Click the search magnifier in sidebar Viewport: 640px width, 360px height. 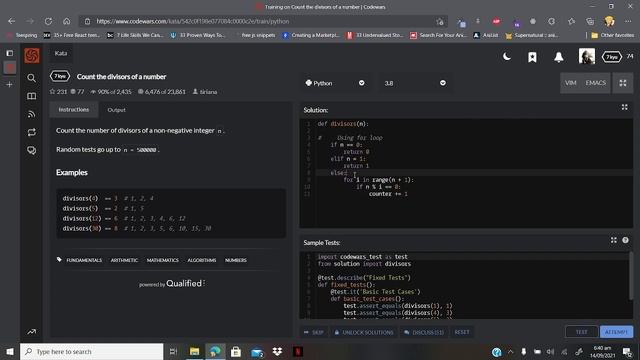tap(31, 78)
